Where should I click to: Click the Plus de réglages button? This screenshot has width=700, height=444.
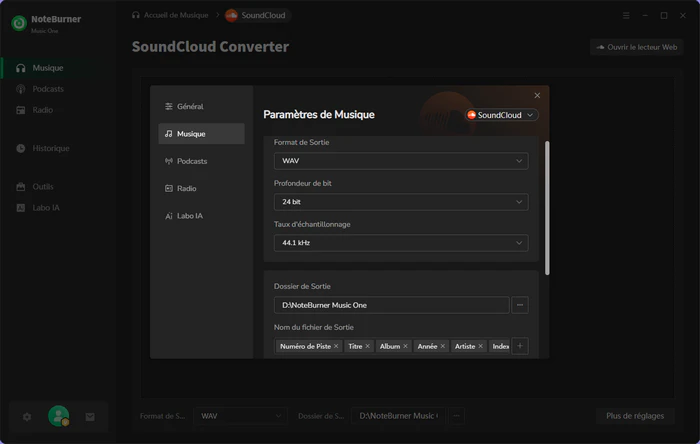point(635,416)
